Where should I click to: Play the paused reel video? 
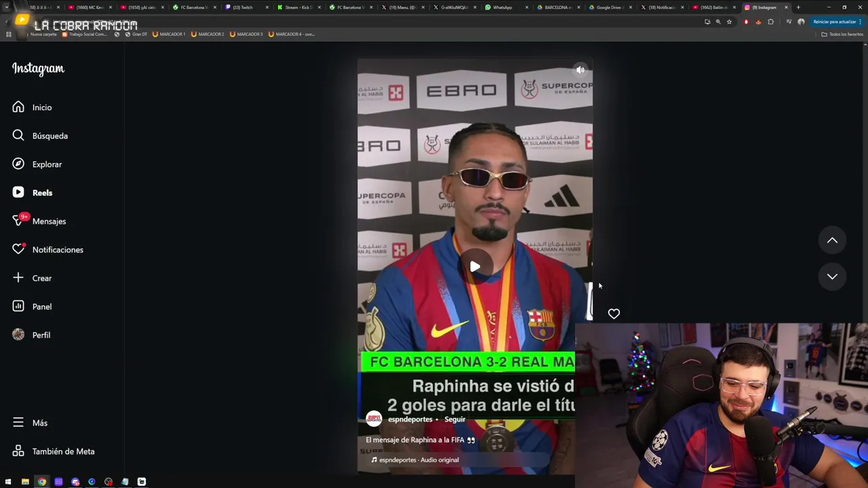click(x=475, y=266)
